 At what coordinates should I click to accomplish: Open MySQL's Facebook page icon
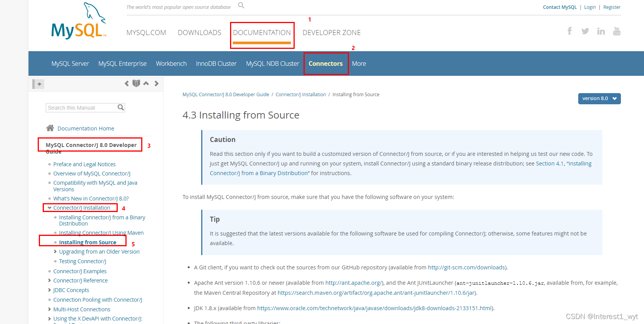coord(570,31)
